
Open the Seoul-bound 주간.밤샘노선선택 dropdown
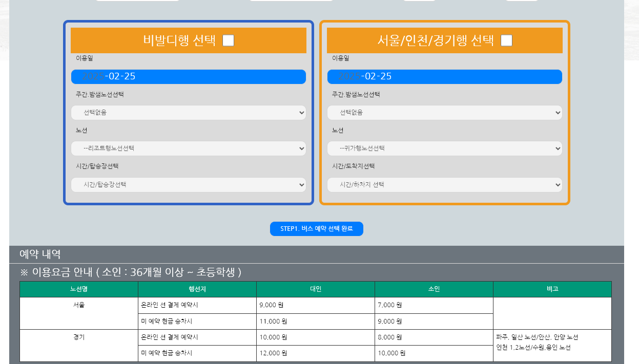pos(444,112)
